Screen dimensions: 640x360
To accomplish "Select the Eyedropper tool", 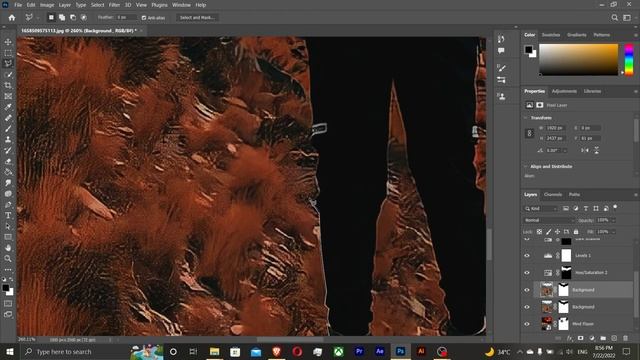I will pyautogui.click(x=8, y=107).
